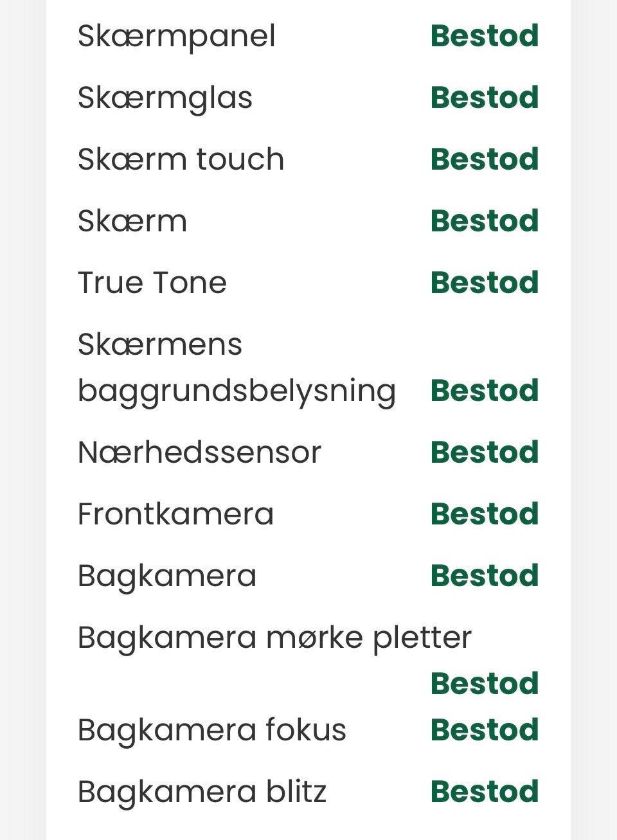Click the Bestod status beside Skærm touch
The height and width of the screenshot is (840, 617).
(x=485, y=159)
